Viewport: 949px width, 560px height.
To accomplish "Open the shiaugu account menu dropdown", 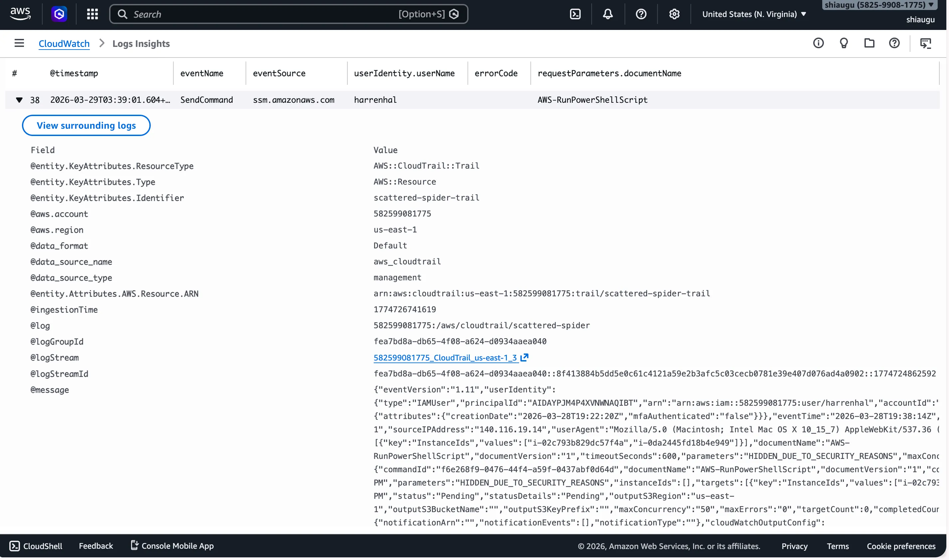I will pyautogui.click(x=879, y=5).
